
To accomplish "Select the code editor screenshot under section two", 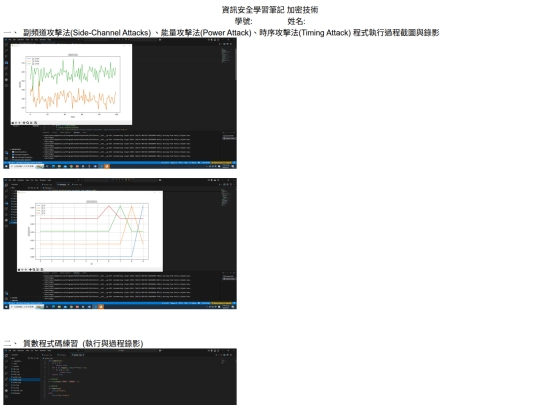I will [x=120, y=377].
